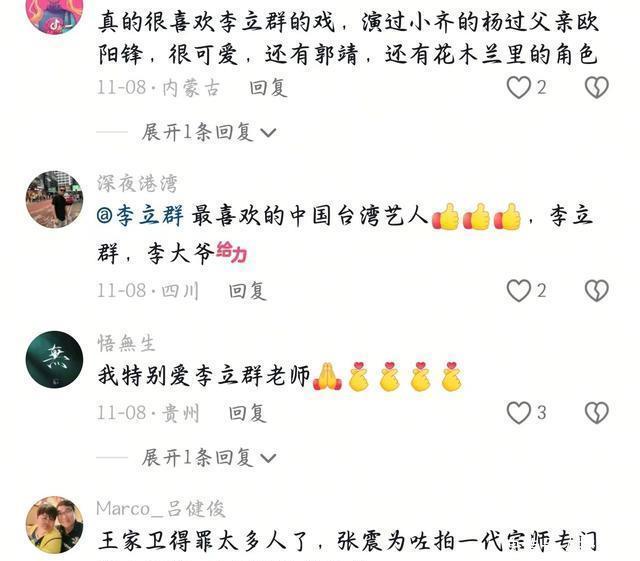
Task: Open the @李立群 mention link
Action: (x=140, y=216)
